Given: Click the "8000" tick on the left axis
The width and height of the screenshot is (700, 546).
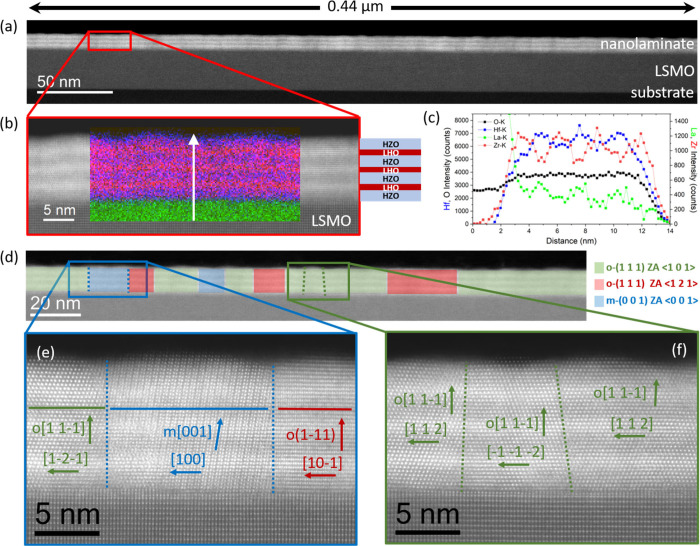Looking at the screenshot, I should [x=462, y=120].
